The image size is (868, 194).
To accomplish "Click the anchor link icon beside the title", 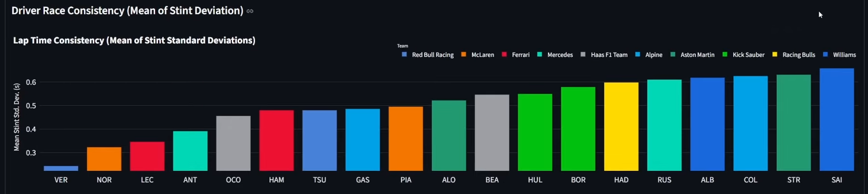I will (250, 11).
